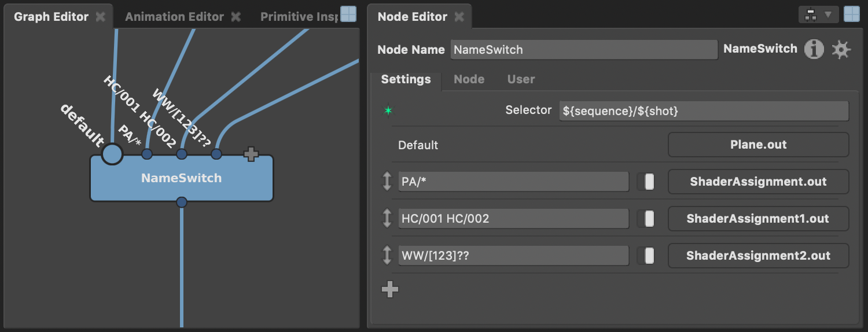Close the Graph Editor tab
The image size is (868, 332).
pos(101,17)
